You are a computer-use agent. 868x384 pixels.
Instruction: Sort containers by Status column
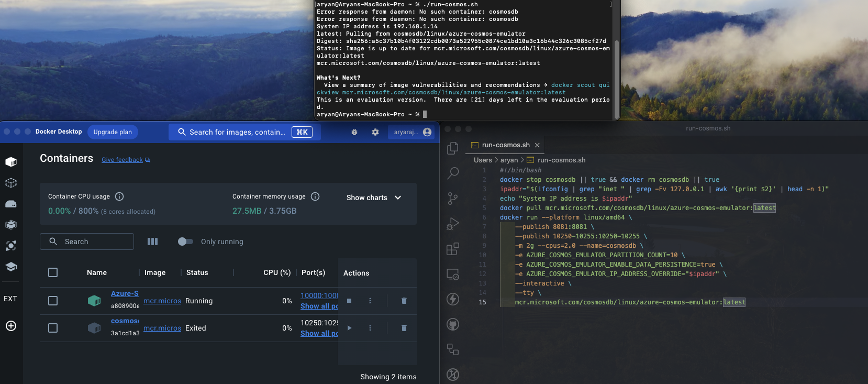[x=197, y=272]
